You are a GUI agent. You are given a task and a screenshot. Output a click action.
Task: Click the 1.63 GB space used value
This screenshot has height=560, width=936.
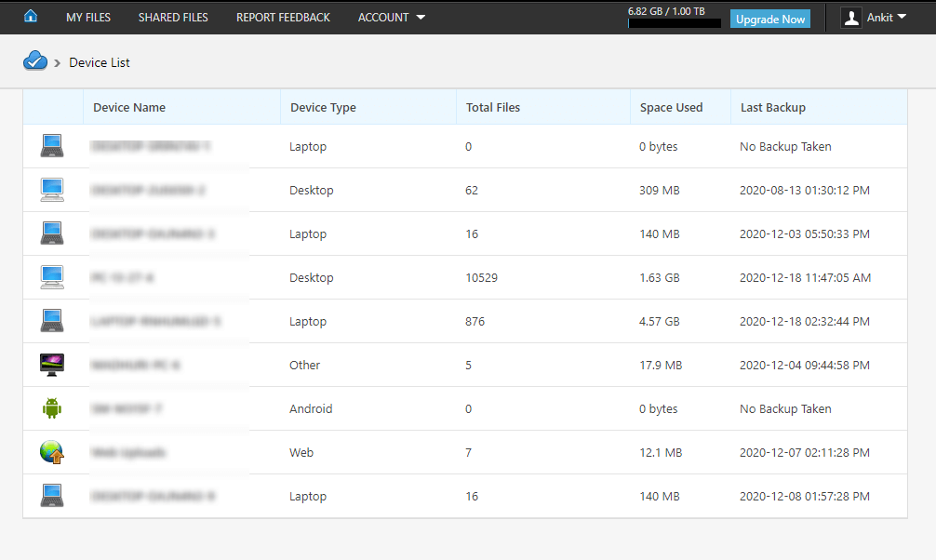coord(660,277)
